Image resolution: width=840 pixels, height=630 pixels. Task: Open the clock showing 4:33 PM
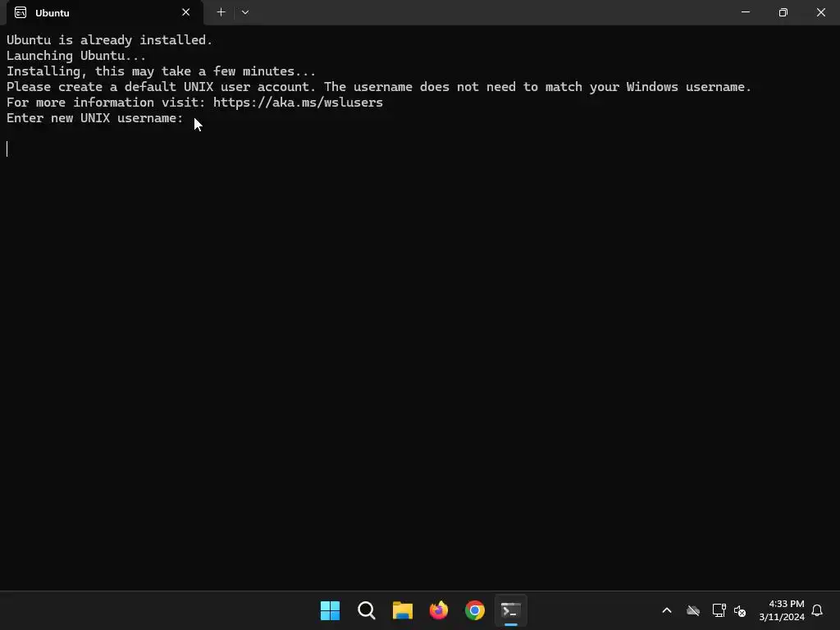(x=782, y=610)
